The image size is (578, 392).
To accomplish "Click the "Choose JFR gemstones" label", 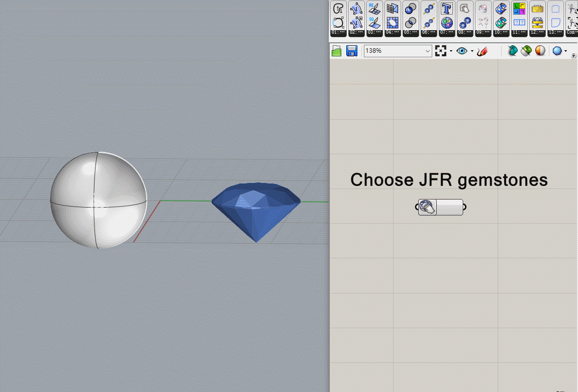I will 449,180.
